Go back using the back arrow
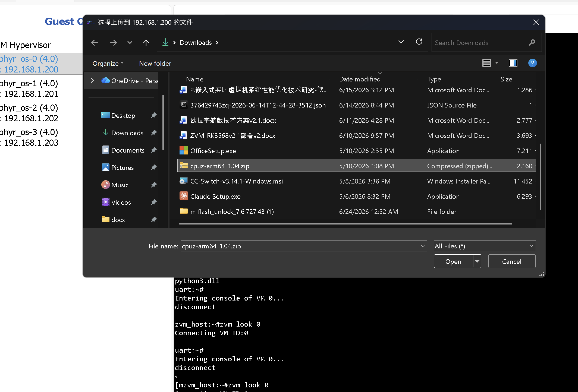This screenshot has width=578, height=392. [95, 43]
